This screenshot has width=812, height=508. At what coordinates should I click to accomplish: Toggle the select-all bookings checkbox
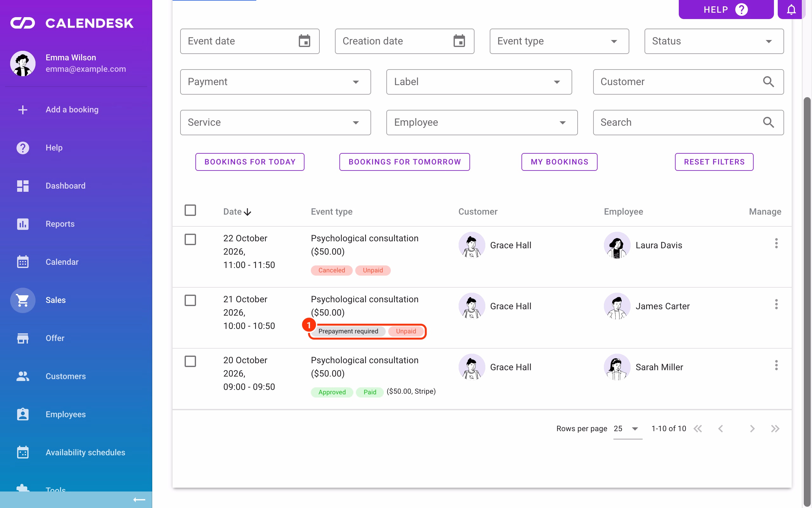tap(190, 210)
